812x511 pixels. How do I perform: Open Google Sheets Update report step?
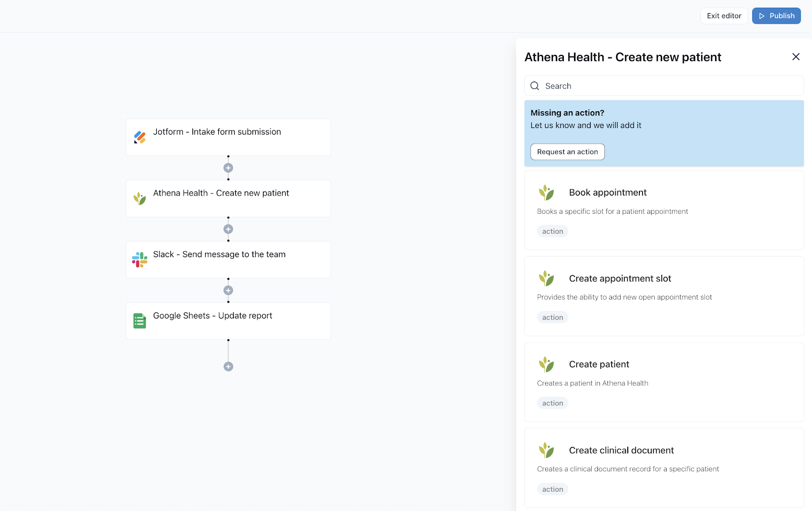pos(228,321)
